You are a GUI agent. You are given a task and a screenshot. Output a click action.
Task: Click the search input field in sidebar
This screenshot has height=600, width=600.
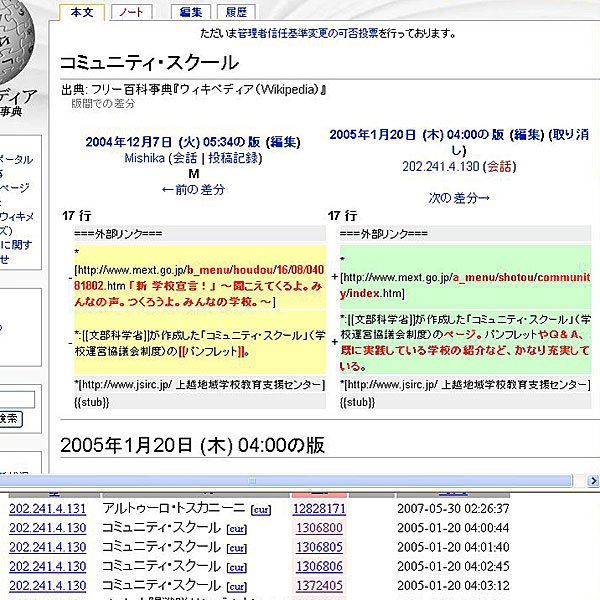pyautogui.click(x=17, y=400)
